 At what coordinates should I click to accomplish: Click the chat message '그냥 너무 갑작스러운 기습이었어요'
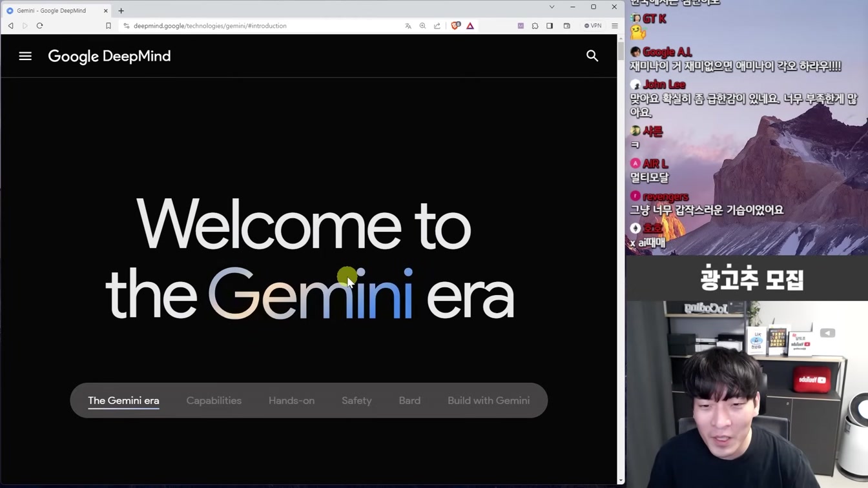coord(707,210)
